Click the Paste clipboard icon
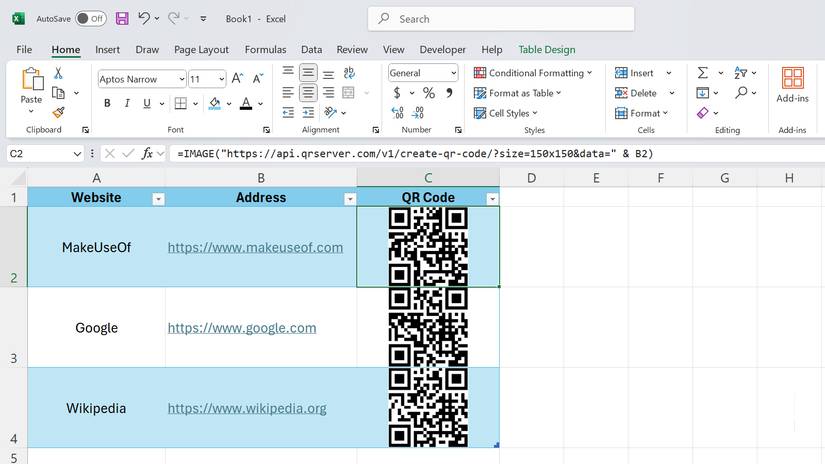825x464 pixels. pyautogui.click(x=32, y=79)
